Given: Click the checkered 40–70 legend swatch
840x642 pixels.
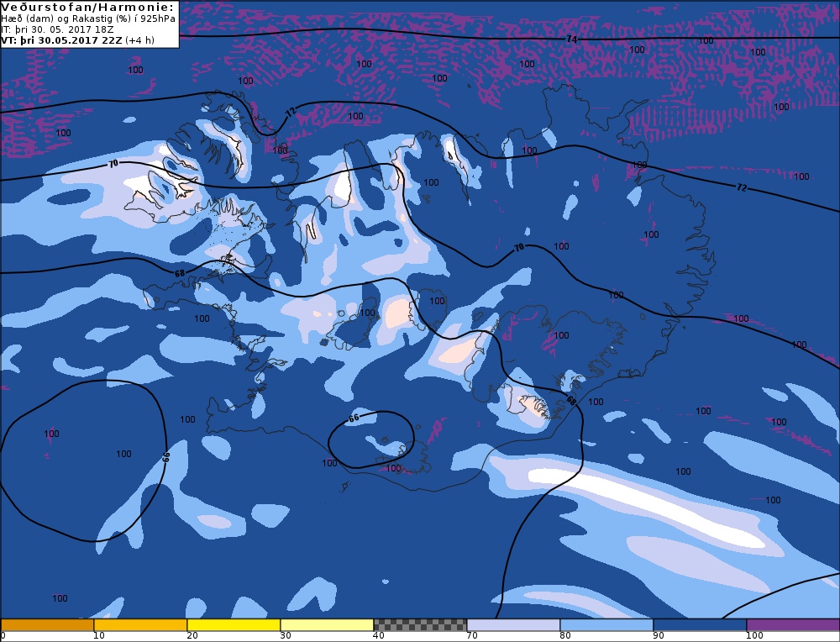Looking at the screenshot, I should click(420, 625).
